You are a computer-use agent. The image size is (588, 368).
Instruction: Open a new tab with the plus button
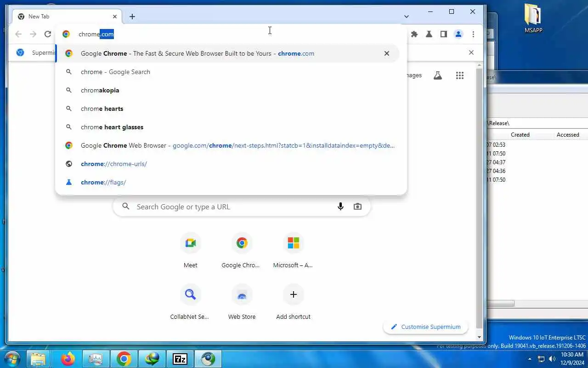click(x=132, y=17)
